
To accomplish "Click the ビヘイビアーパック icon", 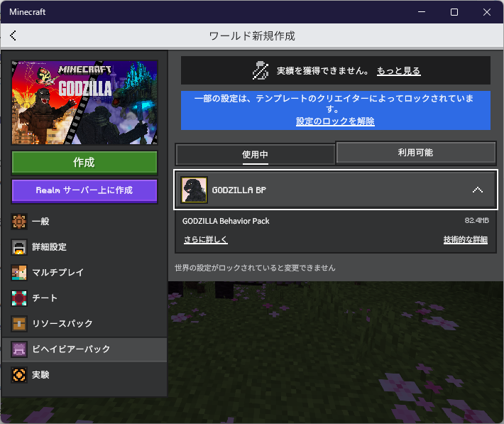I will (19, 349).
